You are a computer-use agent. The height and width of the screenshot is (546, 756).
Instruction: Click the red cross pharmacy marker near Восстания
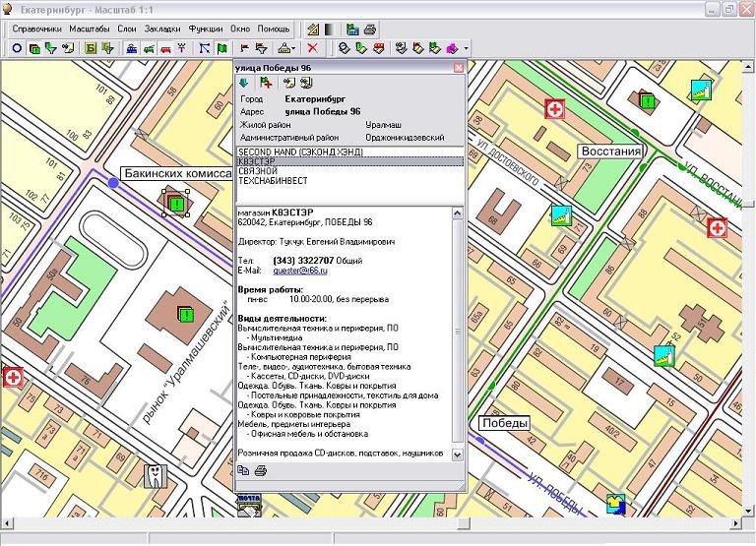pyautogui.click(x=556, y=109)
